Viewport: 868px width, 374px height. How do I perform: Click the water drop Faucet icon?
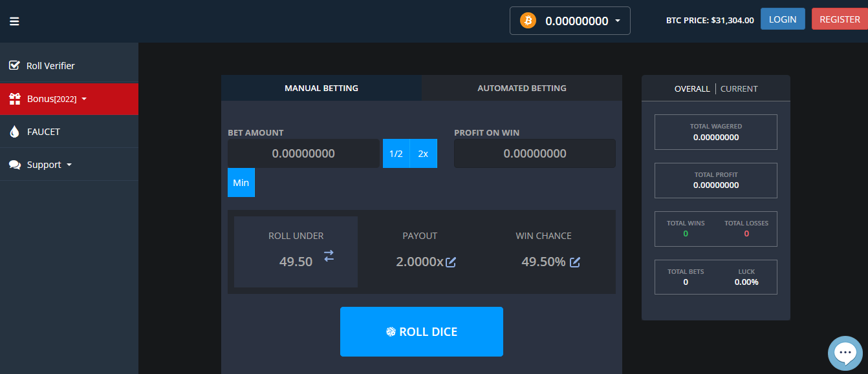(14, 132)
